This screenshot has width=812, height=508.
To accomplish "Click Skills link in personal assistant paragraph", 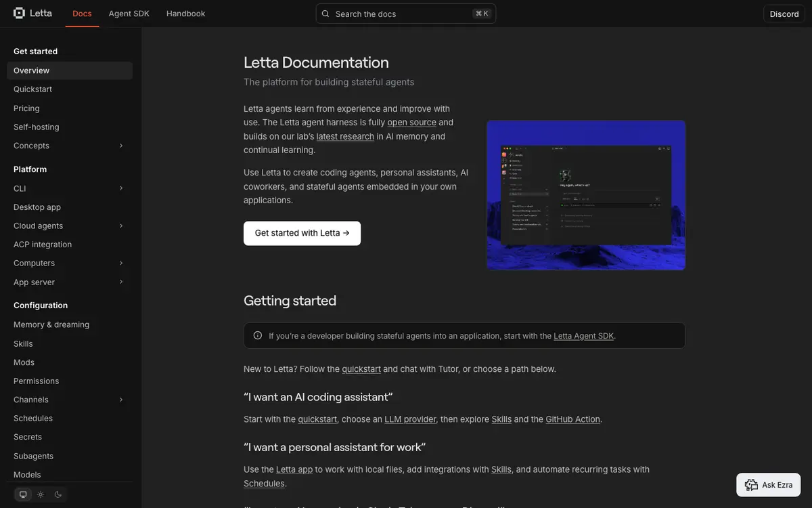I will 501,469.
